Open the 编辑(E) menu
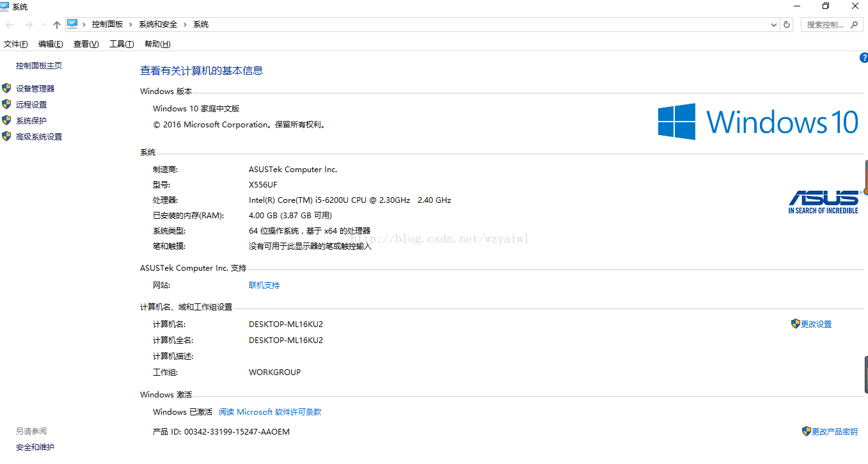The image size is (868, 464). tap(51, 44)
